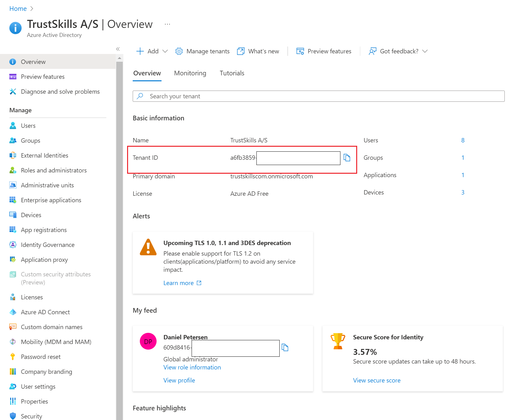Click the Password reset key icon

click(13, 357)
